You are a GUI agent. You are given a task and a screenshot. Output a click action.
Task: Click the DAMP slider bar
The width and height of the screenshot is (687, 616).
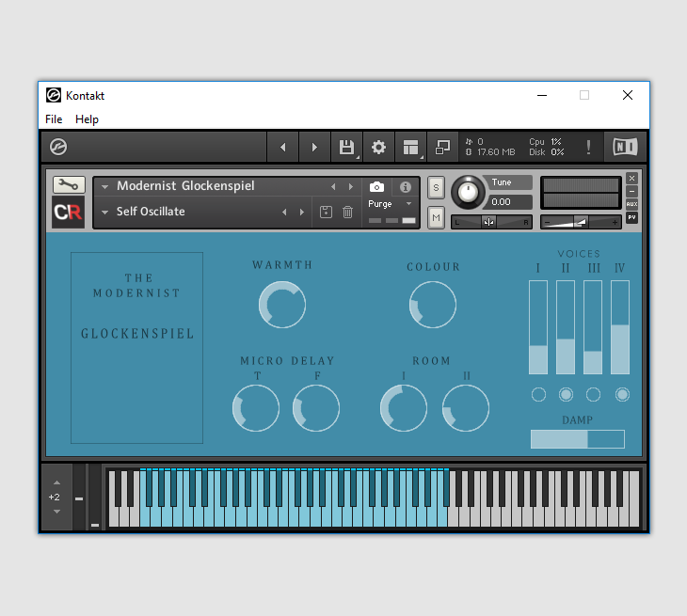coord(577,439)
